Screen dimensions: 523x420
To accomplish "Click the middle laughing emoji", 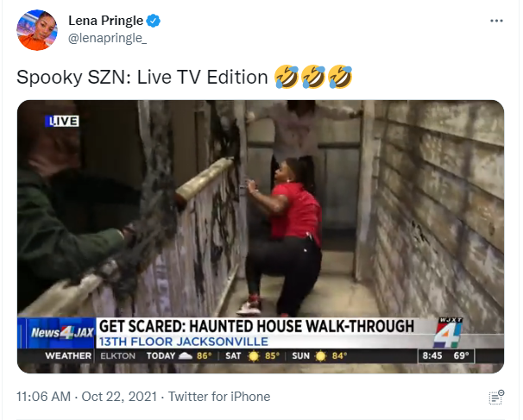I will [313, 77].
